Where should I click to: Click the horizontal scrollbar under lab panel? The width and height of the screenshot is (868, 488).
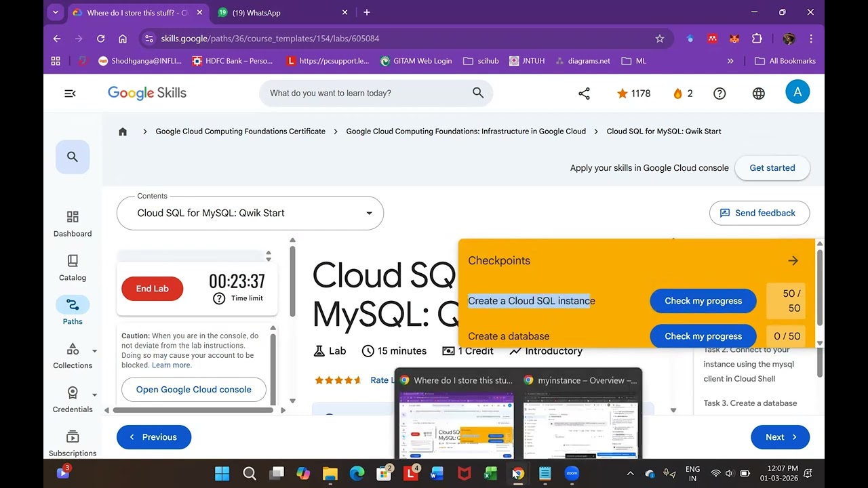click(x=193, y=410)
